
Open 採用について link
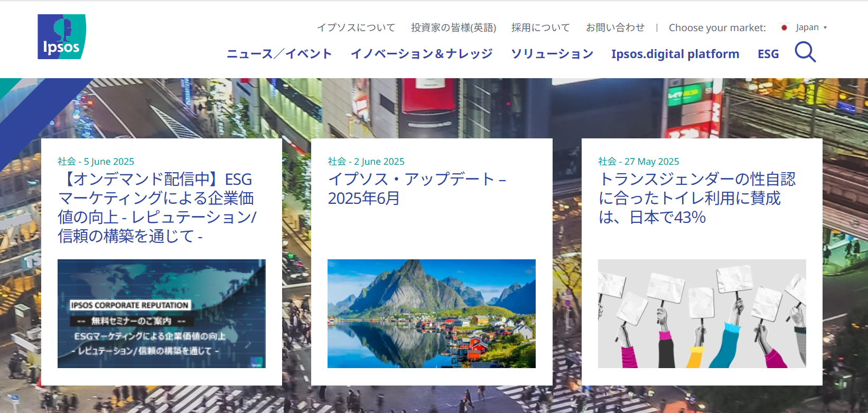(x=540, y=27)
